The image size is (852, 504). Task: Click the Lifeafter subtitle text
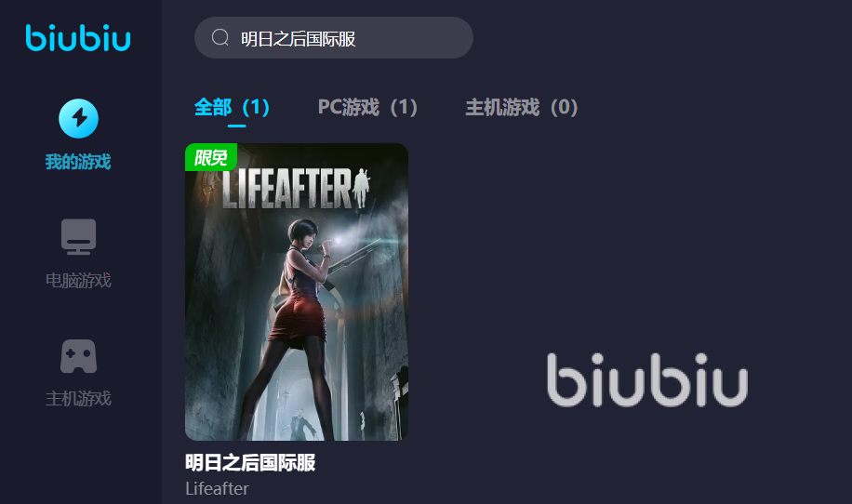[x=217, y=489]
